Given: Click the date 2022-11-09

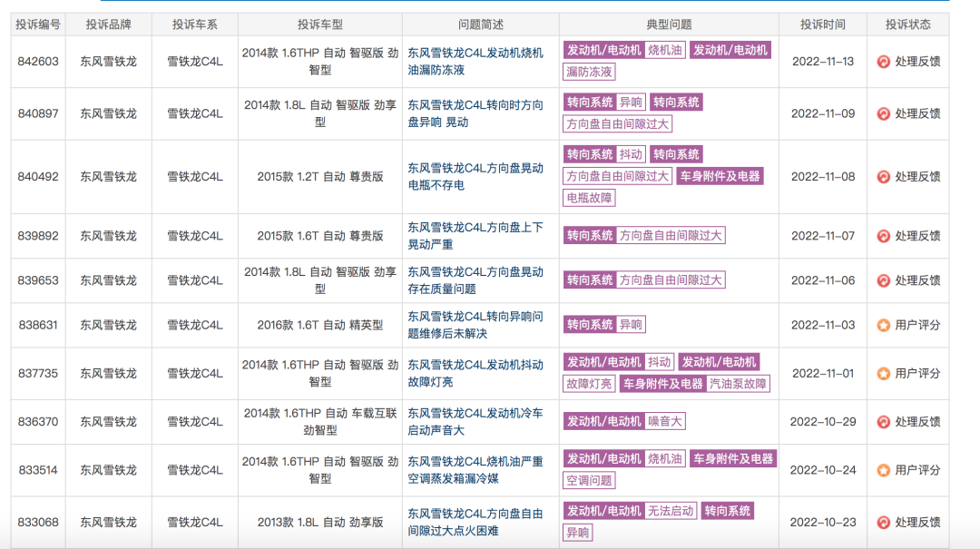Looking at the screenshot, I should pyautogui.click(x=822, y=113).
